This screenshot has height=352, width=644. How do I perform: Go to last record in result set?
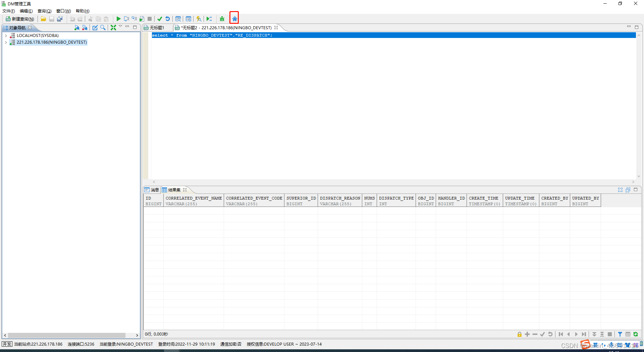[x=584, y=334]
